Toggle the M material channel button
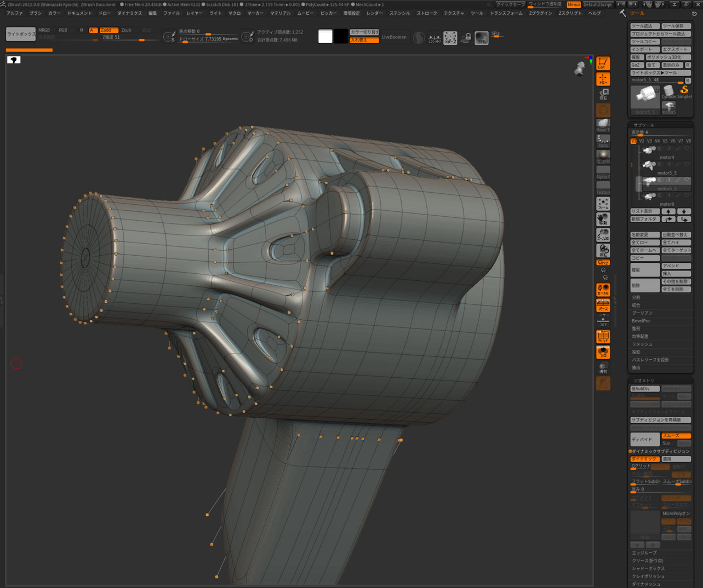703x588 pixels. click(x=82, y=30)
